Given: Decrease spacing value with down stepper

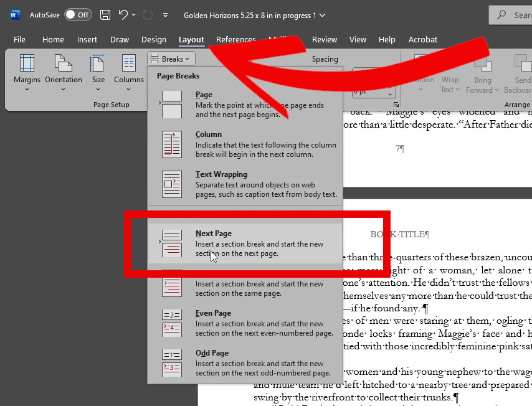Looking at the screenshot, I should click(x=390, y=94).
